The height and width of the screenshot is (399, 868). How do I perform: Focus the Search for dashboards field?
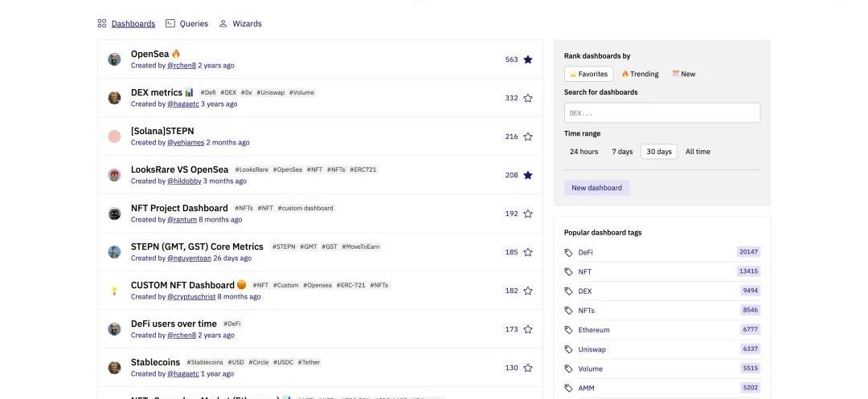[662, 112]
